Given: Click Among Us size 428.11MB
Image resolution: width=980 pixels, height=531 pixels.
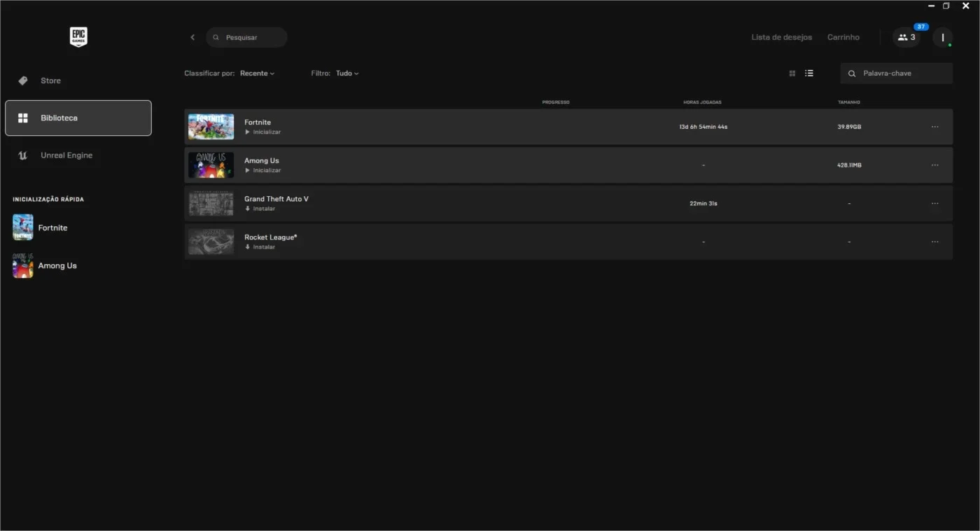Looking at the screenshot, I should pyautogui.click(x=849, y=165).
